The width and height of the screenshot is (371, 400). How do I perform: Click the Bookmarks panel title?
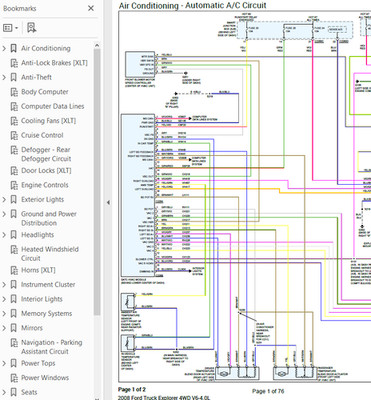click(x=20, y=8)
